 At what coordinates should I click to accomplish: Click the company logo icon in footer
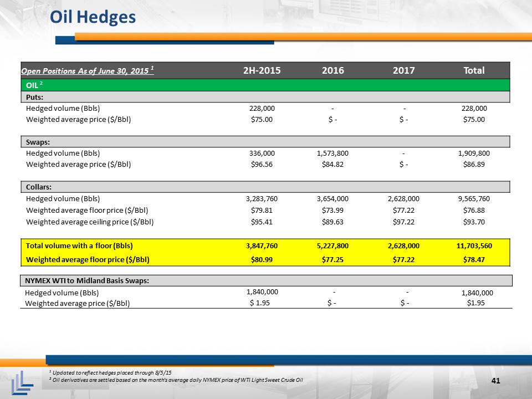coord(22,383)
